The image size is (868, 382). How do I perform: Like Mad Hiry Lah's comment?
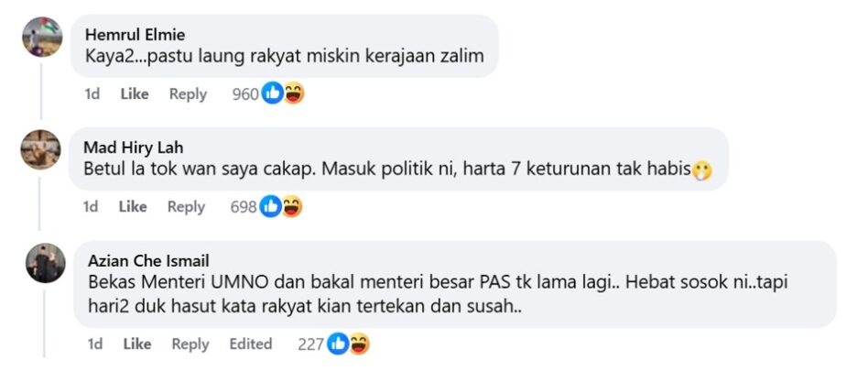tap(133, 207)
